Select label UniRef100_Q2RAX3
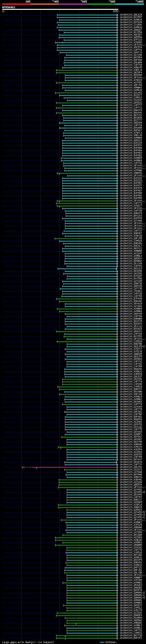 click(x=131, y=510)
